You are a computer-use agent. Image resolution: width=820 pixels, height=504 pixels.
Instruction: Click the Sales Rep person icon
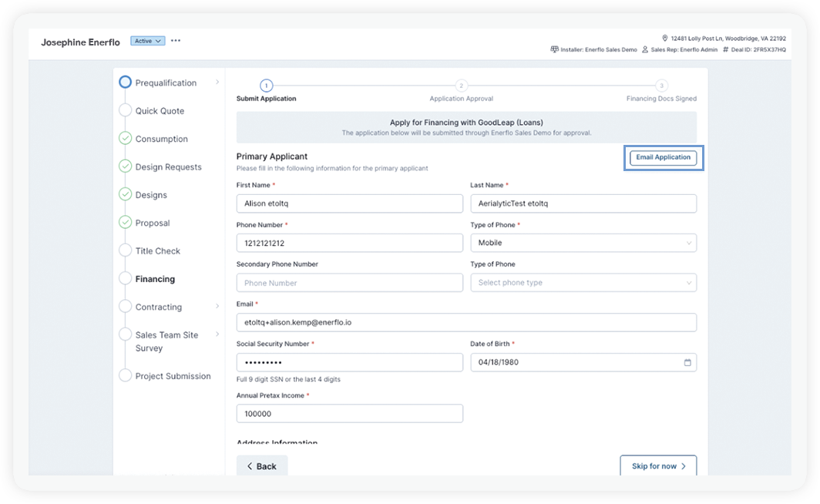645,49
